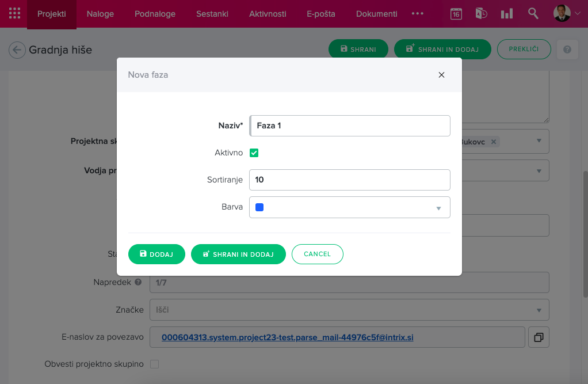The image size is (588, 384).
Task: Click the Sortiranje input field
Action: pyautogui.click(x=349, y=180)
